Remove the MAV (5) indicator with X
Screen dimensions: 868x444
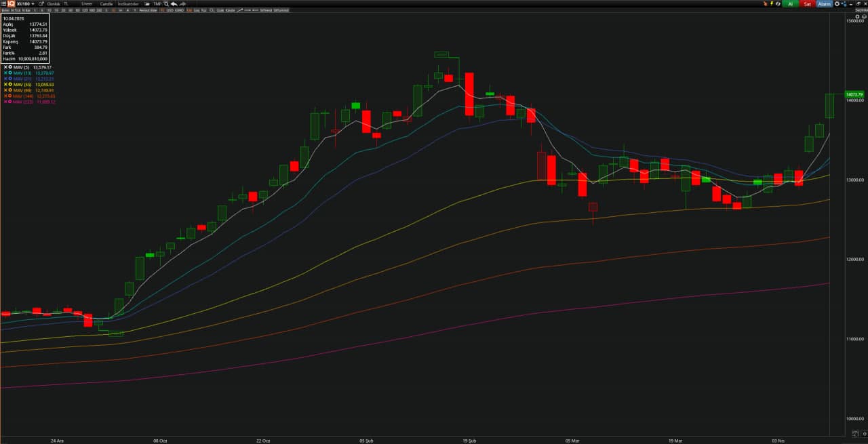(5, 67)
